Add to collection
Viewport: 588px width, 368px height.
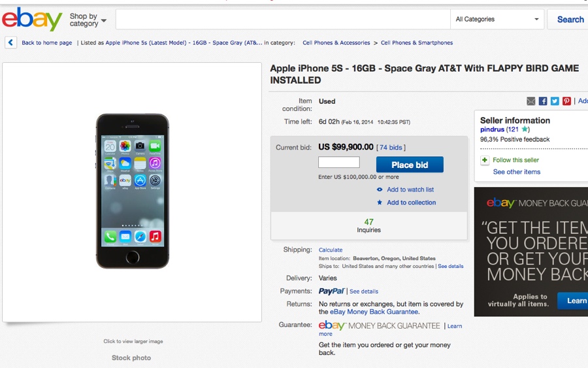coord(411,203)
